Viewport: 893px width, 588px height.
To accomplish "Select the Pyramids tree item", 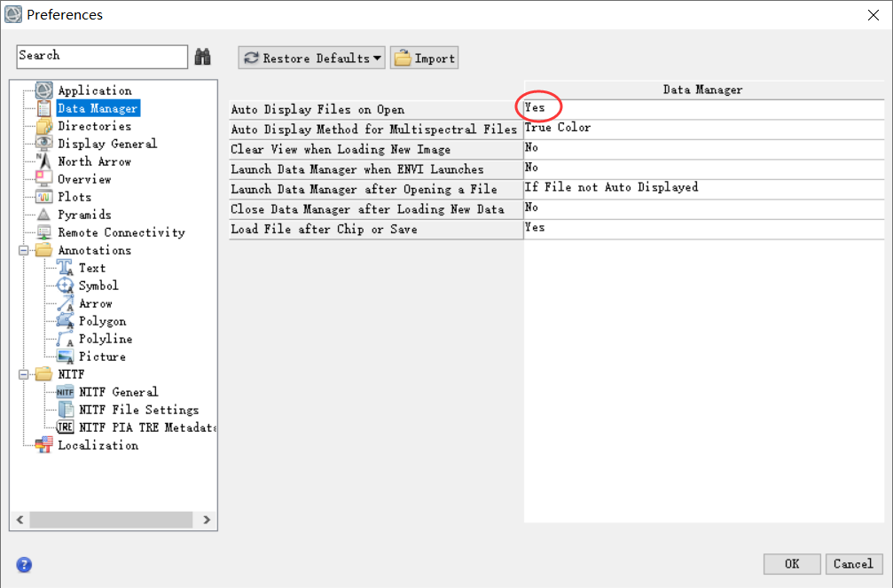I will coord(84,215).
